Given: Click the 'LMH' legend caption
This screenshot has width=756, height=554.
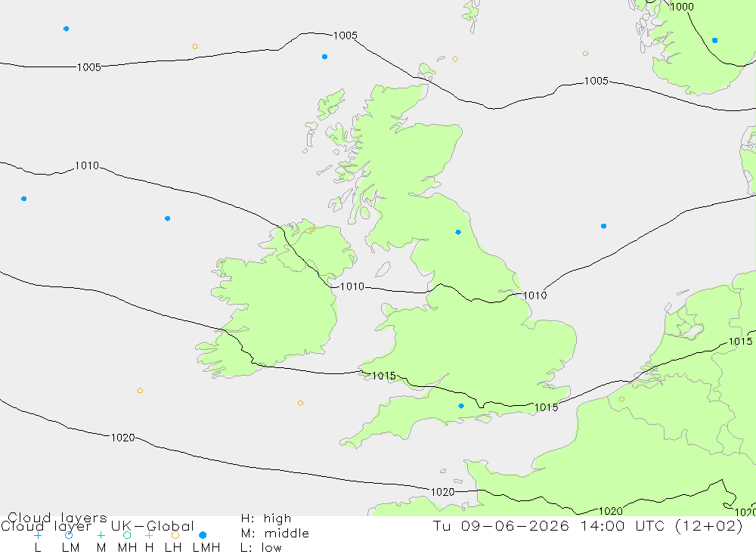Looking at the screenshot, I should (206, 548).
